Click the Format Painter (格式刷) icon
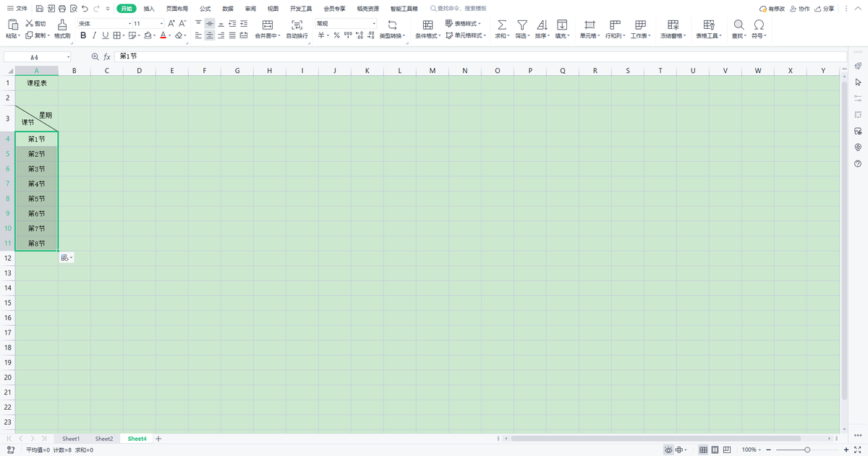The height and width of the screenshot is (456, 868). pyautogui.click(x=62, y=25)
